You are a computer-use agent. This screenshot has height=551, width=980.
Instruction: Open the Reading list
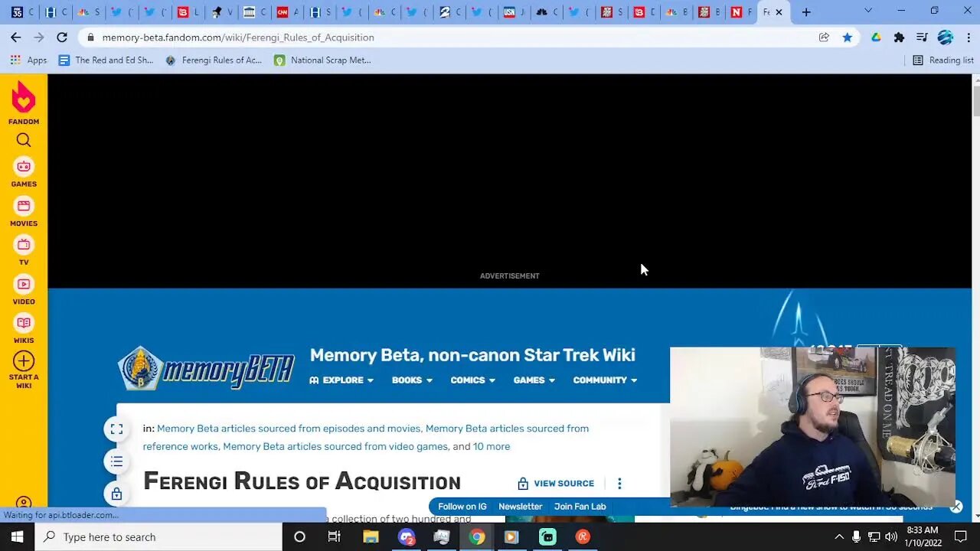pos(943,60)
